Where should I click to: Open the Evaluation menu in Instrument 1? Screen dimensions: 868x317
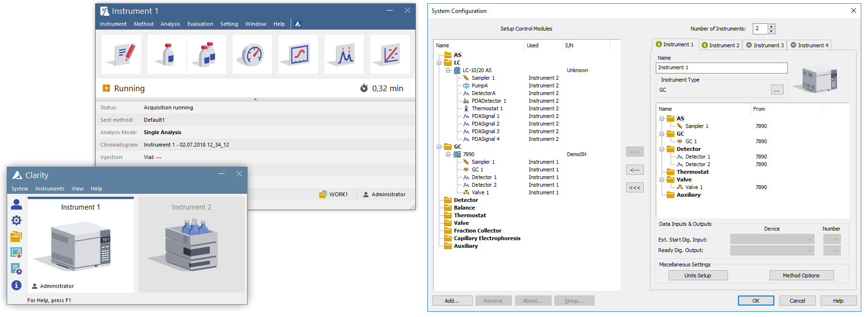pos(200,24)
